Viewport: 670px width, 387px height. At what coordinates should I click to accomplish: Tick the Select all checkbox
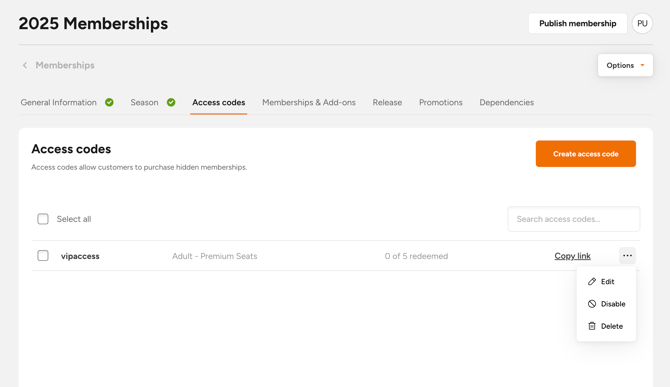pos(43,219)
